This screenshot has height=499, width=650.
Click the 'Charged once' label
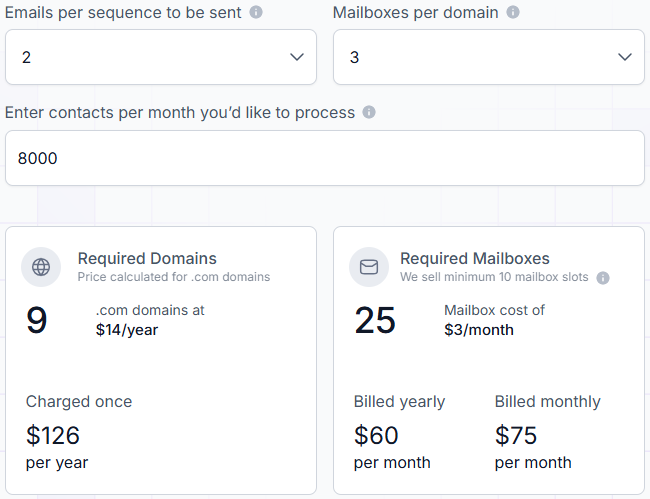[x=79, y=402]
